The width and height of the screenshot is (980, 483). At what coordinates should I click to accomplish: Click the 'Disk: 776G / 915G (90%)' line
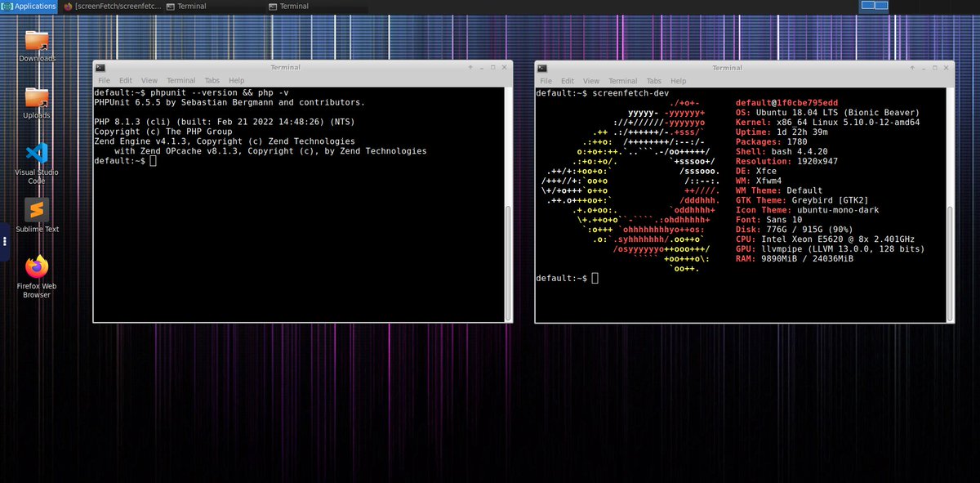[796, 230]
